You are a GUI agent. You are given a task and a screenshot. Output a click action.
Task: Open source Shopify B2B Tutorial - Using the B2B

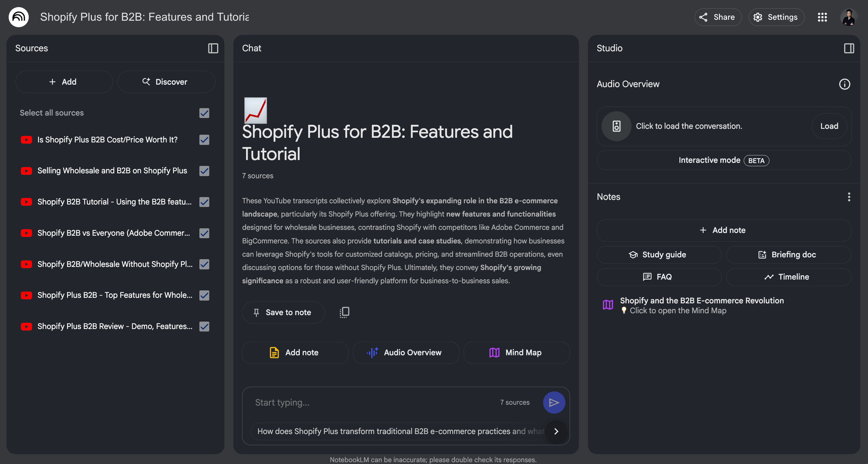(x=115, y=202)
